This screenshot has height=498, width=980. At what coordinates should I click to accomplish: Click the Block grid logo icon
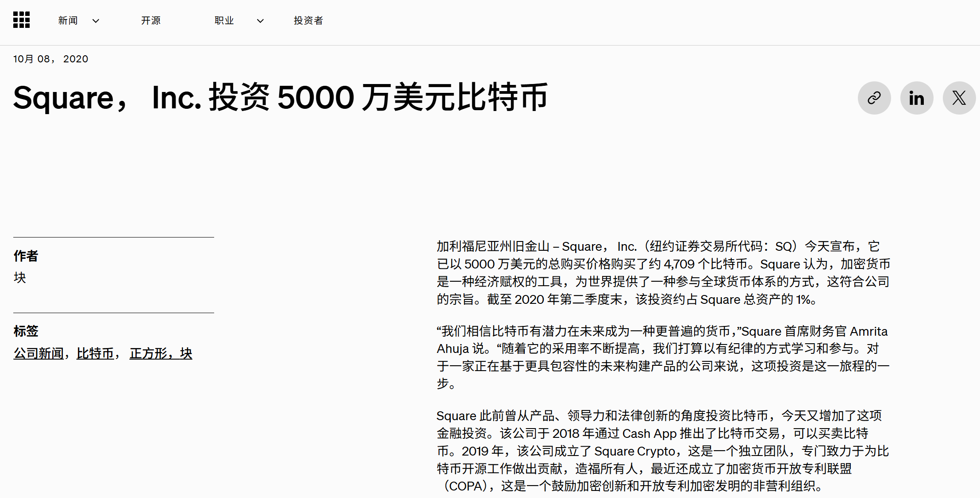[x=21, y=20]
